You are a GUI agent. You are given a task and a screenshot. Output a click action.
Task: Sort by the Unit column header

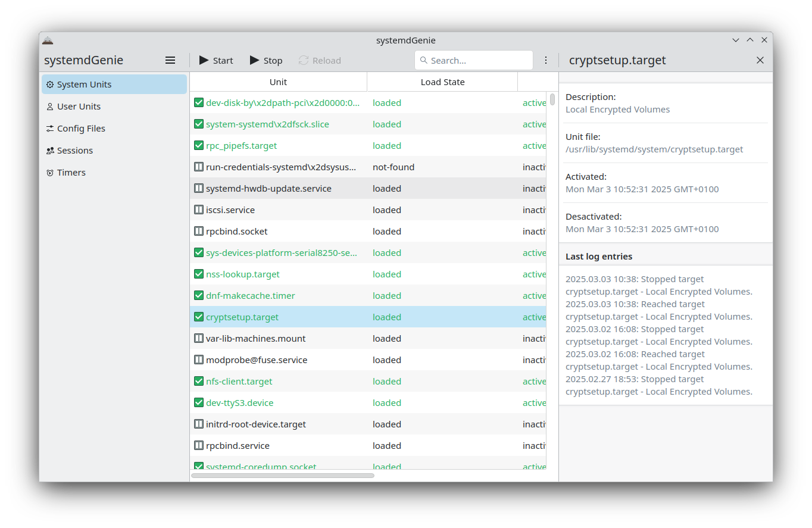(278, 82)
